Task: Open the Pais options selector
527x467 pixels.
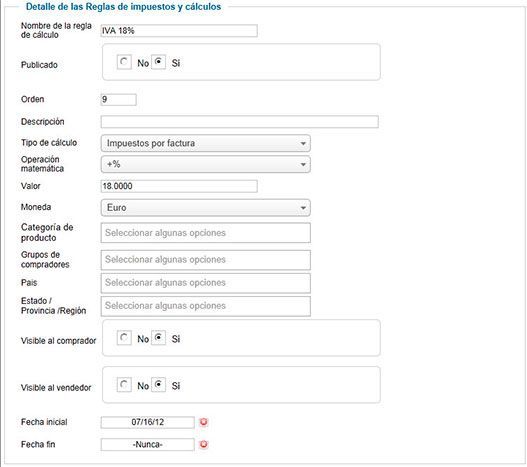Action: click(x=206, y=283)
